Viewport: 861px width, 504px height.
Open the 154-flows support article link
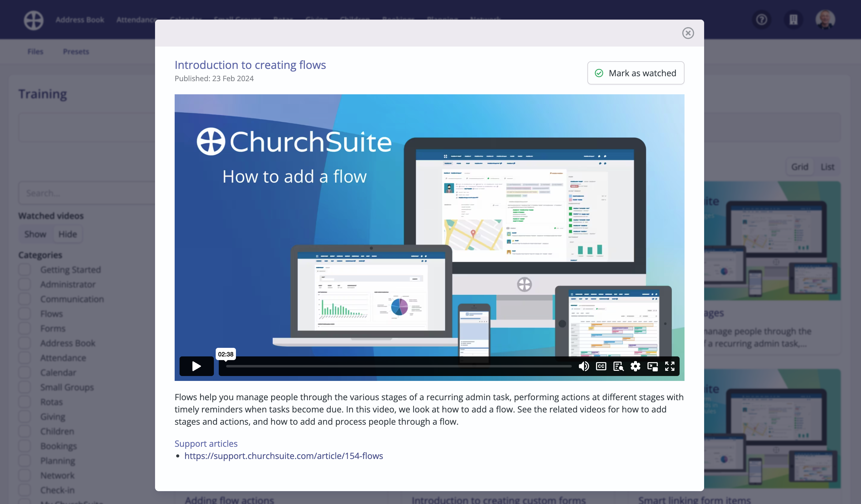pyautogui.click(x=284, y=456)
